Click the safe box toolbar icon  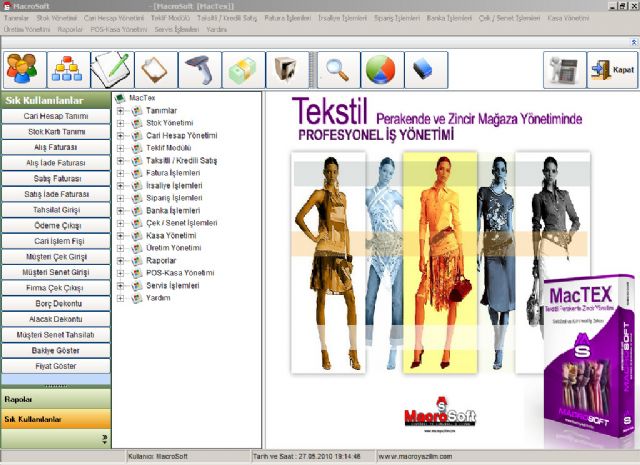click(287, 70)
